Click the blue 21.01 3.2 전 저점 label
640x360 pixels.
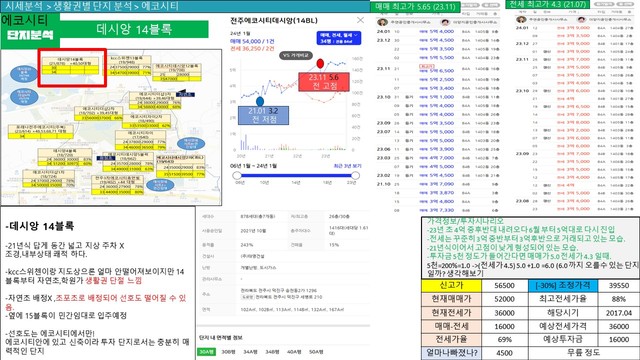[x=263, y=115]
